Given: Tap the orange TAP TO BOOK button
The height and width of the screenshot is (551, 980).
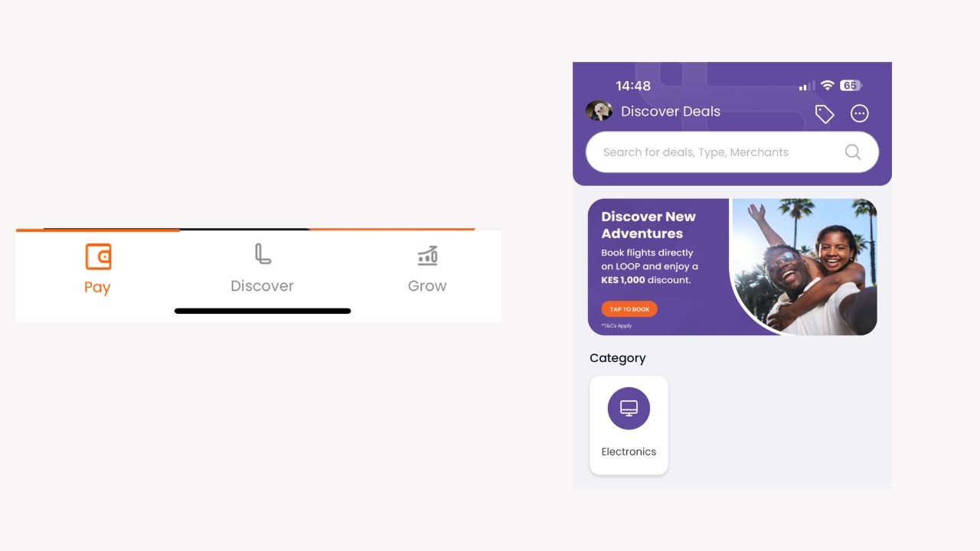Looking at the screenshot, I should coord(629,309).
